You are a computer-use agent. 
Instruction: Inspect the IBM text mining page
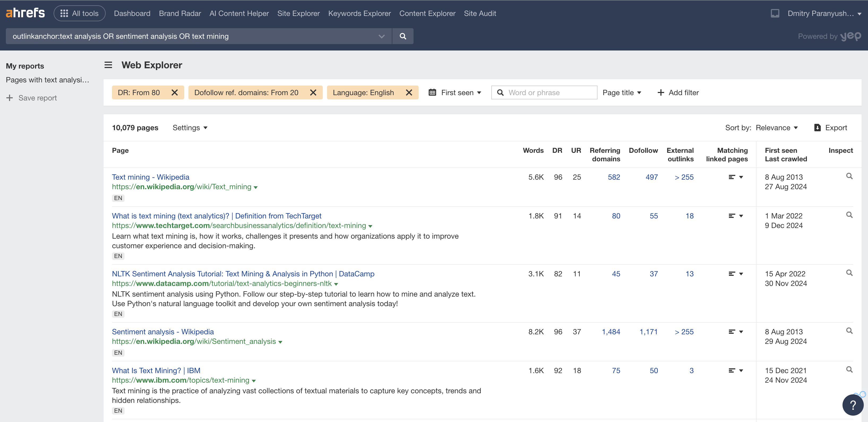coord(849,369)
